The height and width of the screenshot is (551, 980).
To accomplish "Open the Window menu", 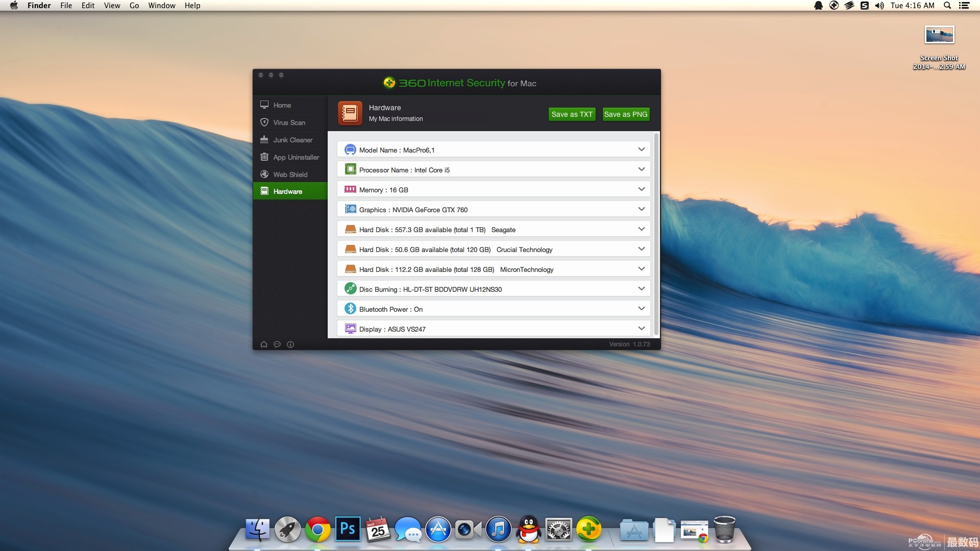I will [x=162, y=6].
